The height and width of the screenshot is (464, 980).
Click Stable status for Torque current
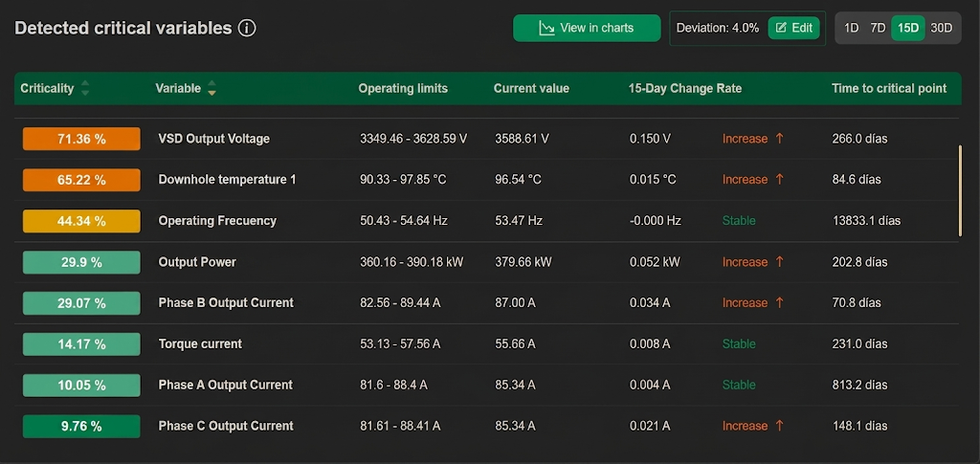[x=739, y=344]
